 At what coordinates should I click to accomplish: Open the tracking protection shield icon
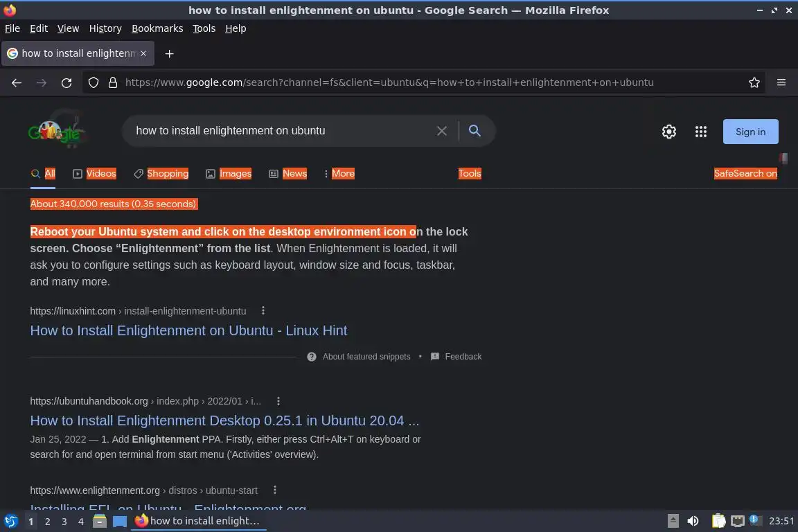point(94,82)
